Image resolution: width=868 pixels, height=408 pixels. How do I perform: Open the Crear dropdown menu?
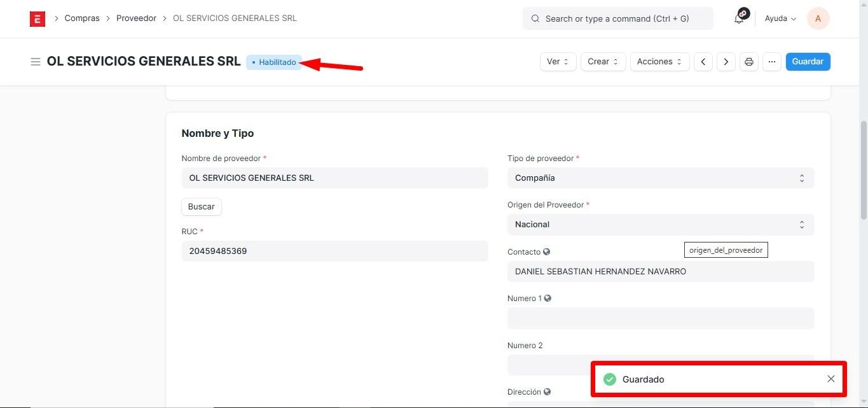coord(603,62)
